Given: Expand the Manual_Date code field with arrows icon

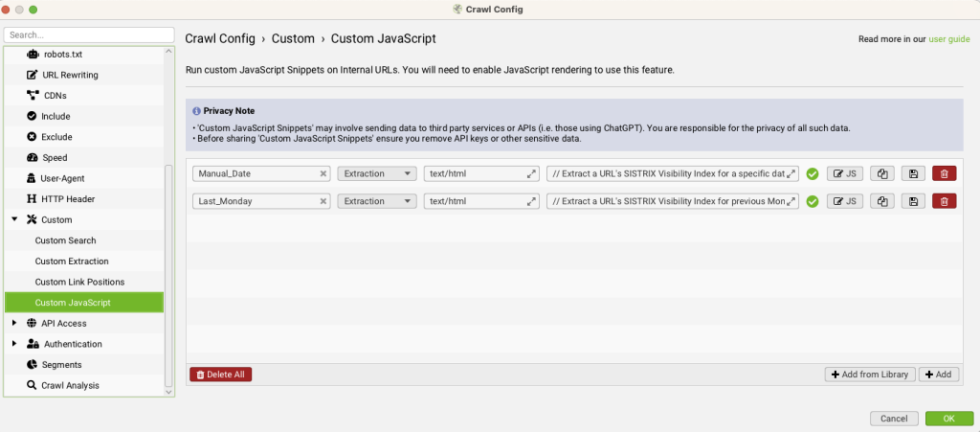Looking at the screenshot, I should (791, 174).
